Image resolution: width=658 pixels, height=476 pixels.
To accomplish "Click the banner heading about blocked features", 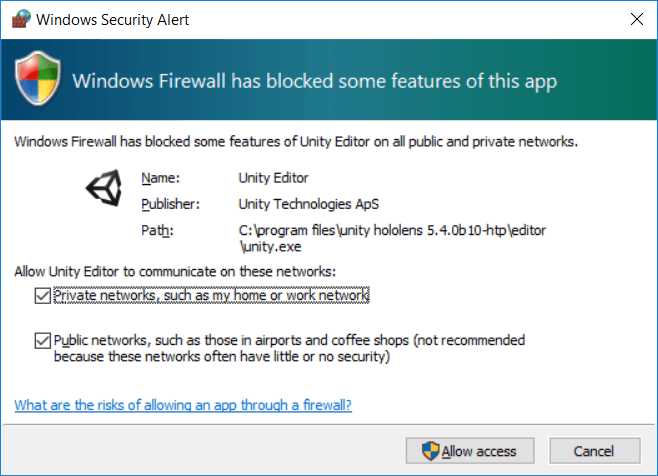I will coord(315,79).
